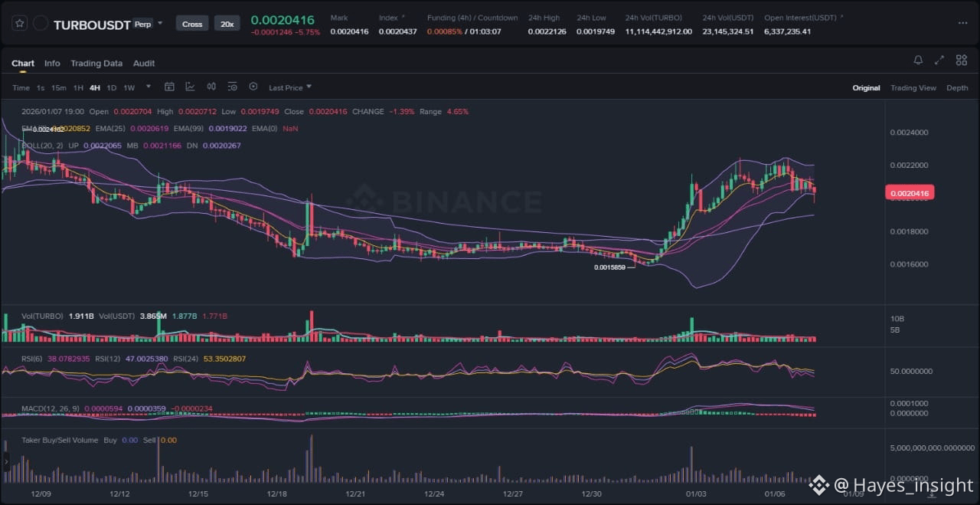Image resolution: width=980 pixels, height=505 pixels.
Task: Expand the left-edge panel arrow handle
Action: tap(6, 461)
